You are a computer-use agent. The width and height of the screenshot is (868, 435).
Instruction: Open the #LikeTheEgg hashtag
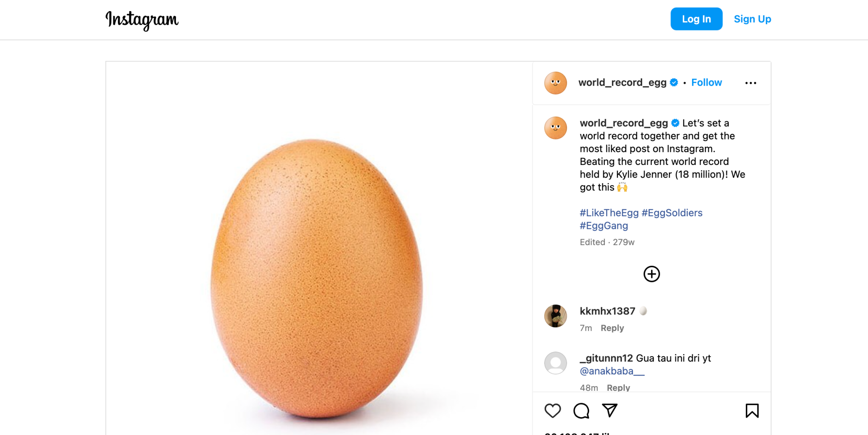coord(609,213)
